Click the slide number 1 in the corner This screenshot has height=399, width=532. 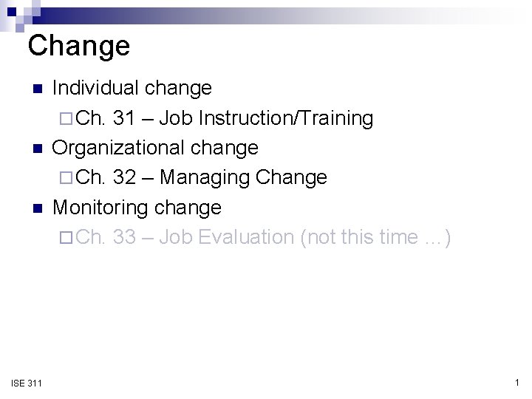pyautogui.click(x=515, y=381)
